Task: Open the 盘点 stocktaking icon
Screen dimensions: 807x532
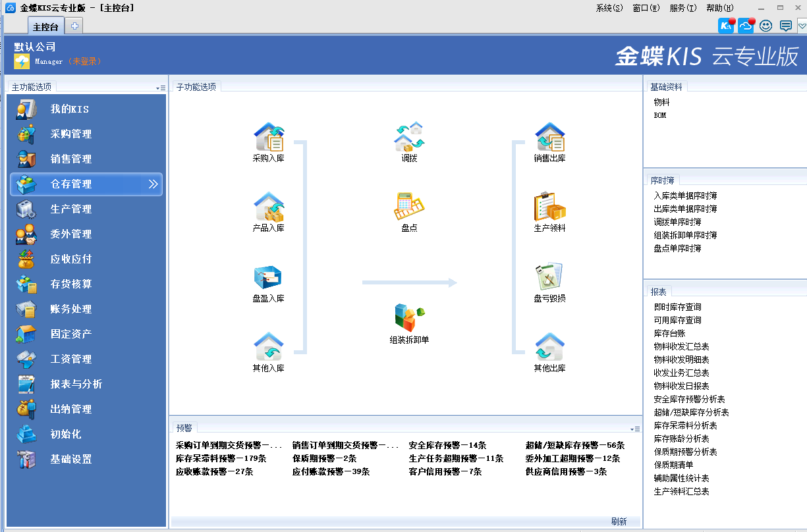Action: (409, 207)
